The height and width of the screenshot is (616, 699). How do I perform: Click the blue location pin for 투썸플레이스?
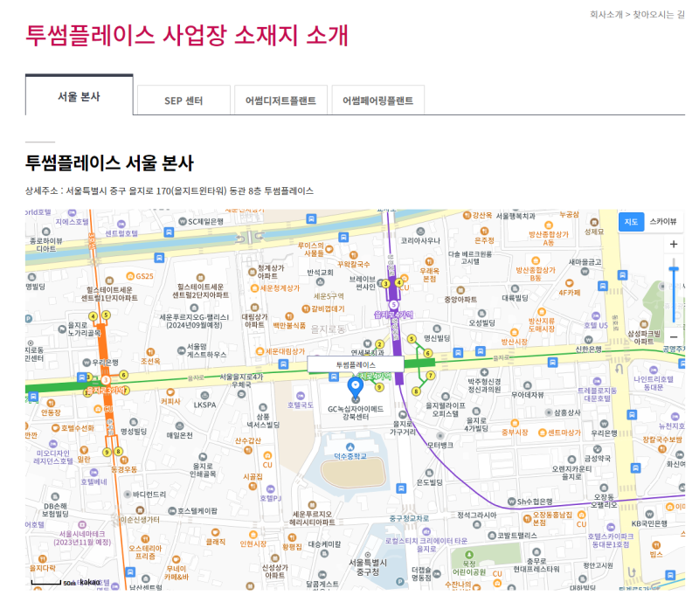[x=356, y=386]
